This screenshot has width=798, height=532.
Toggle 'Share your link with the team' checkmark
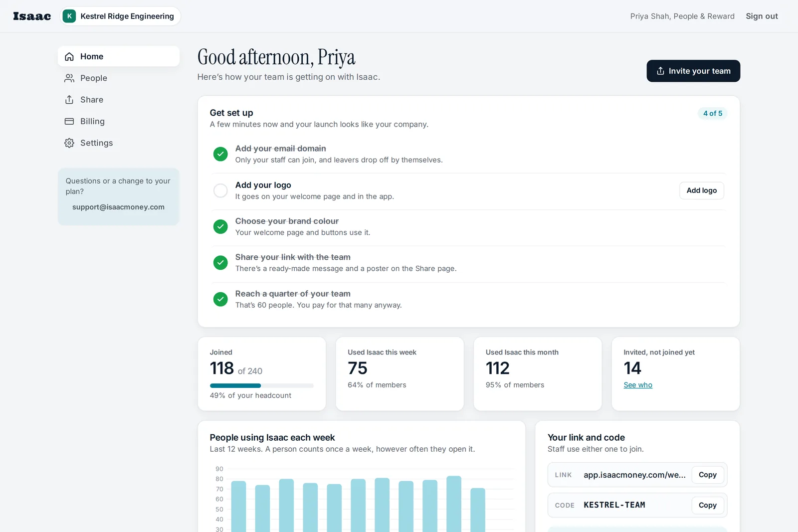220,262
